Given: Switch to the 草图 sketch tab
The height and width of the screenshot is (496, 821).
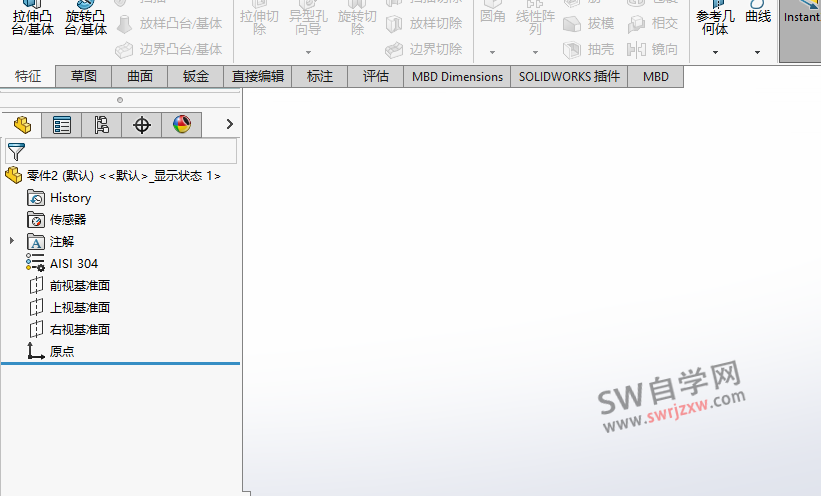Looking at the screenshot, I should coord(84,77).
